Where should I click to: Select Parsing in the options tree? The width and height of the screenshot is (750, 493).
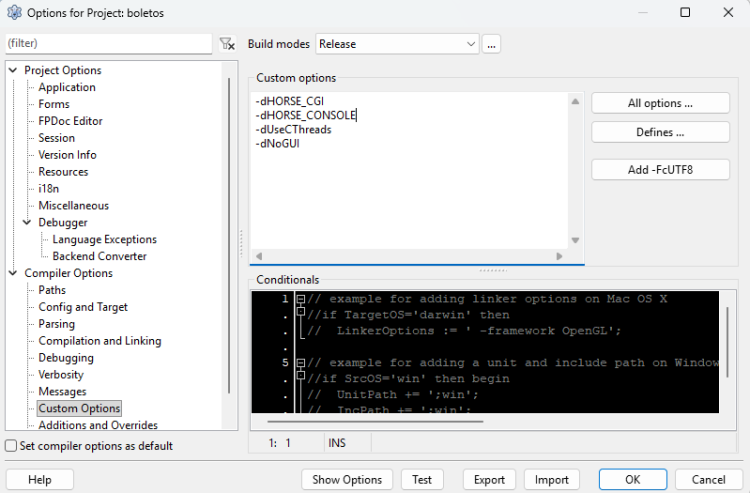56,324
